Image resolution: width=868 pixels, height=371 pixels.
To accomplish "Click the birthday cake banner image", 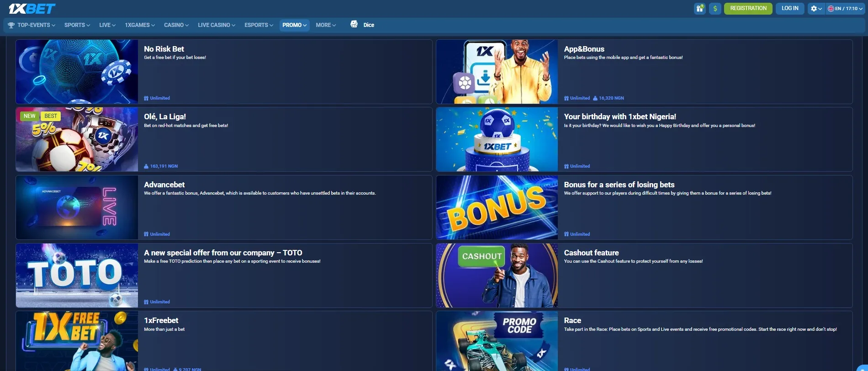I will click(x=497, y=139).
